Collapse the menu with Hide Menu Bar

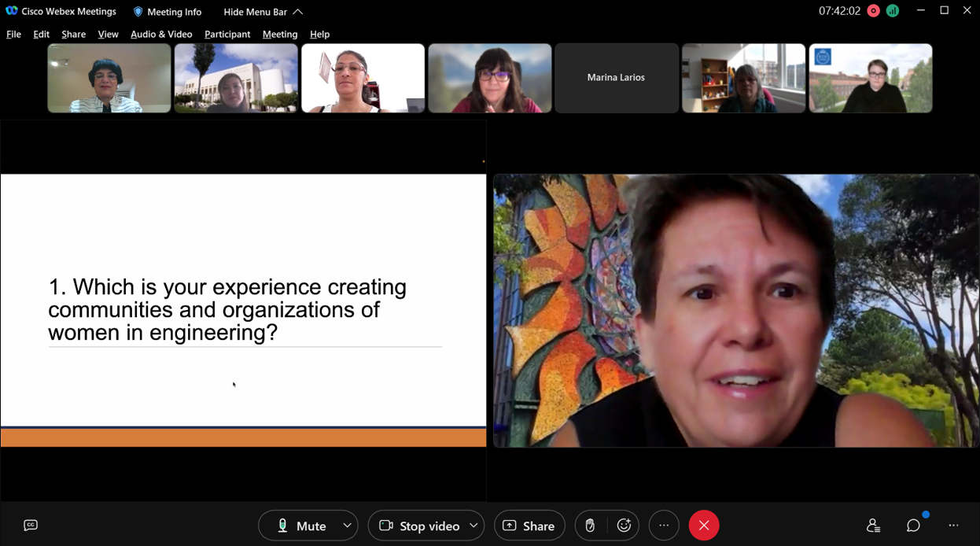[263, 12]
